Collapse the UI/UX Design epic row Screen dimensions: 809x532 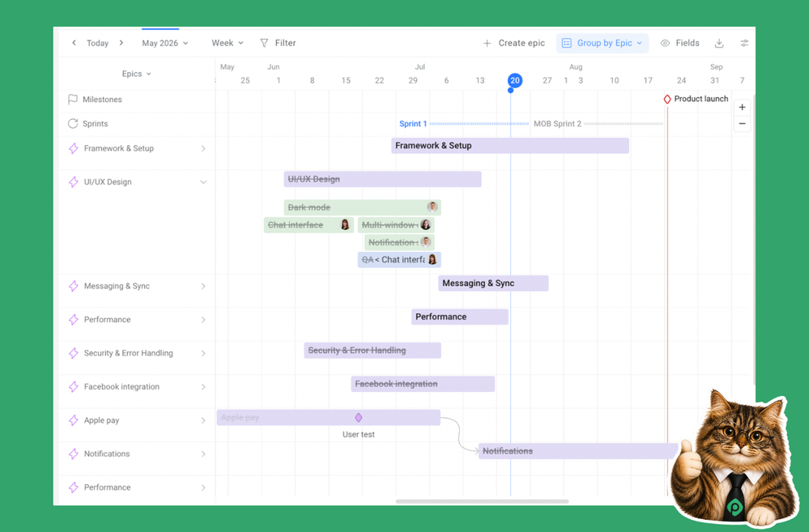(203, 182)
